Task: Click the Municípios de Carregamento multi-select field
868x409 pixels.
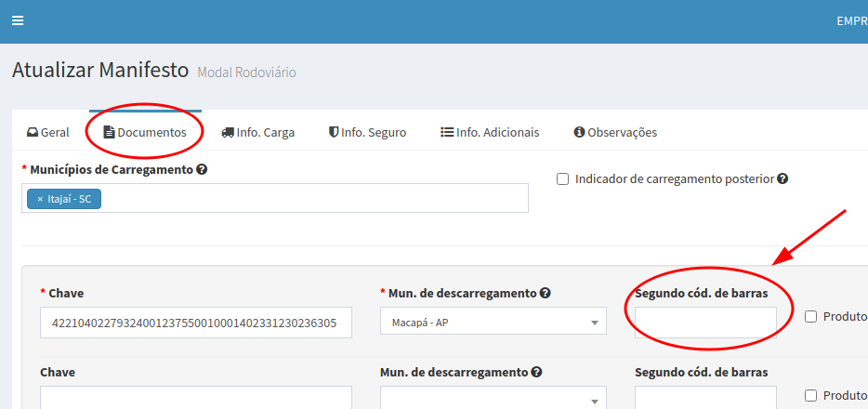Action: (x=307, y=199)
